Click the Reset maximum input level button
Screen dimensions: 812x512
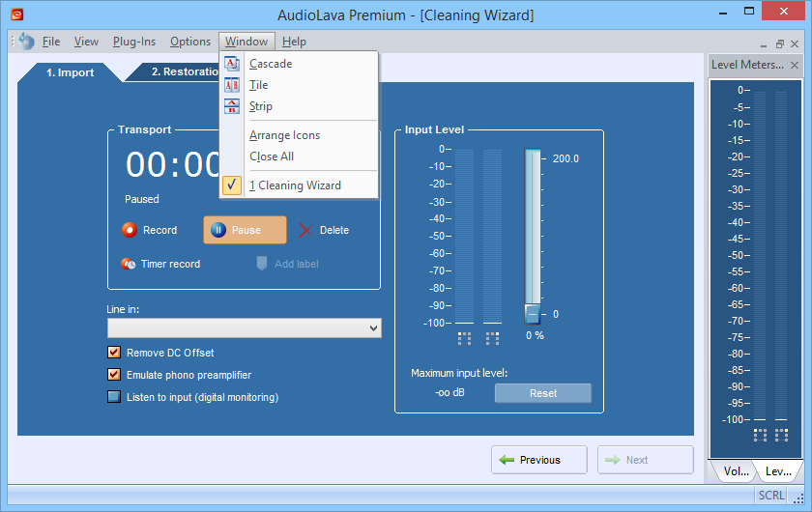[542, 393]
